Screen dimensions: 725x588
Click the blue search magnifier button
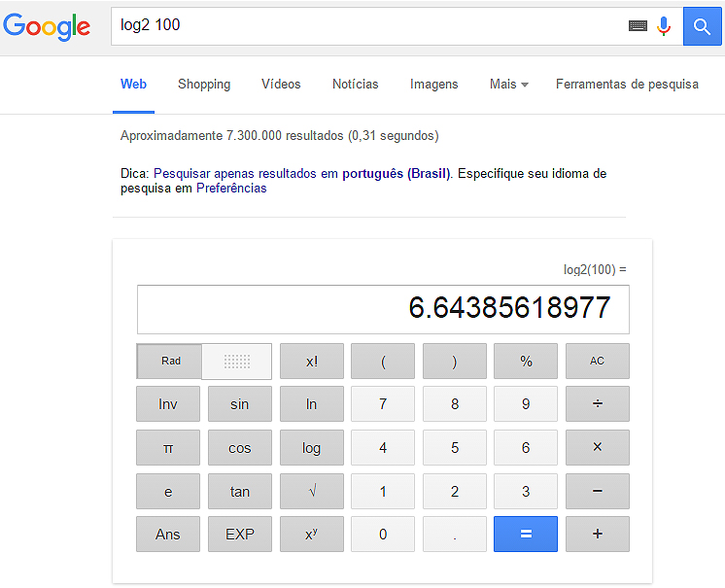point(703,26)
